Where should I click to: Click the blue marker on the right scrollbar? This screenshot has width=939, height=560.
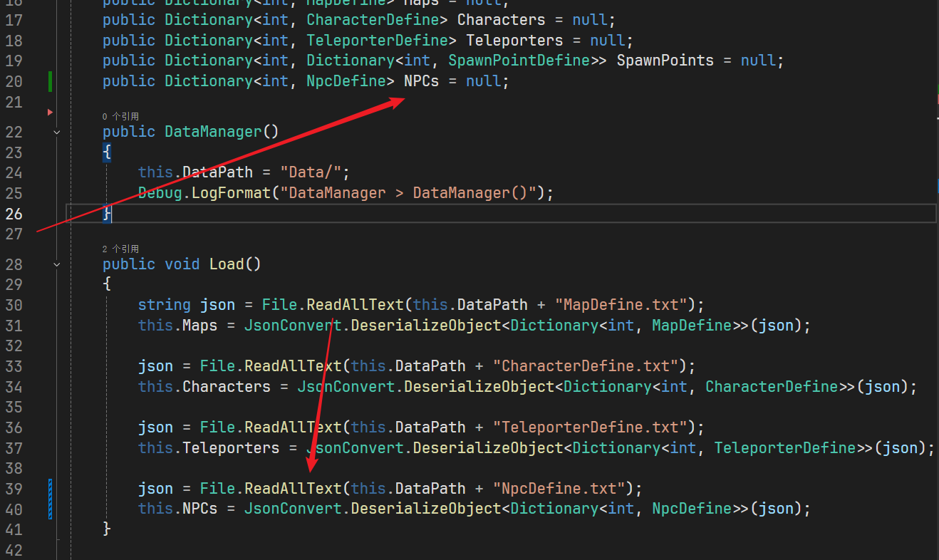[x=937, y=187]
